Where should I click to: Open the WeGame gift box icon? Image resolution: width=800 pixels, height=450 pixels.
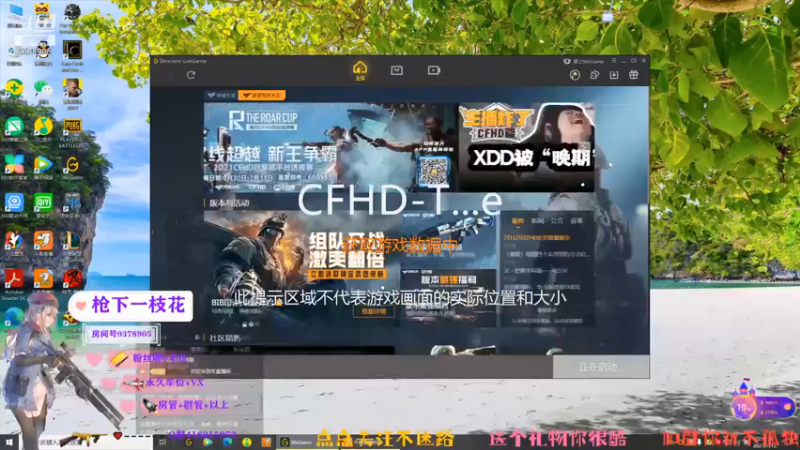pyautogui.click(x=634, y=75)
